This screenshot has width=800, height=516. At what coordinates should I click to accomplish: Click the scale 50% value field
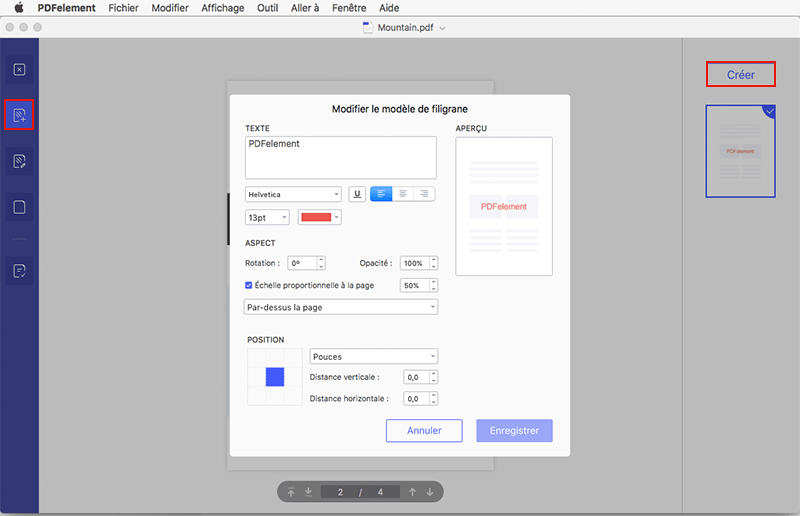[415, 285]
